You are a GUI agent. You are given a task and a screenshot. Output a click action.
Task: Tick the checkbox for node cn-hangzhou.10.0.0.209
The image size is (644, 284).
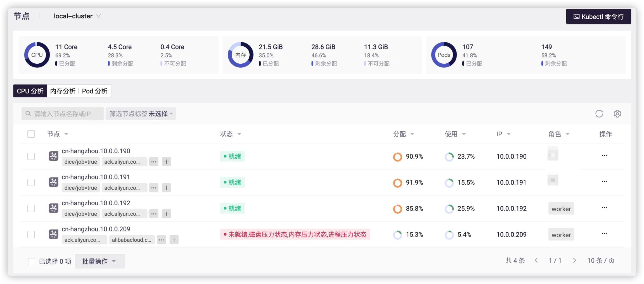point(31,234)
